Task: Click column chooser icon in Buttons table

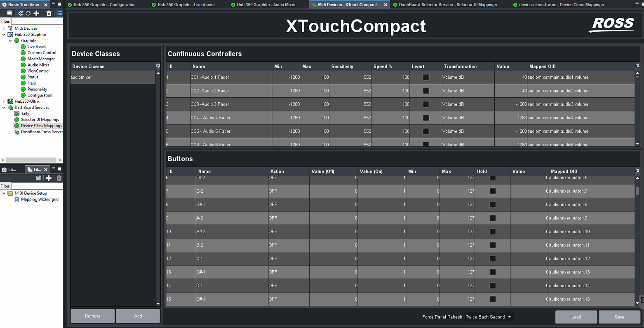Action: click(637, 171)
